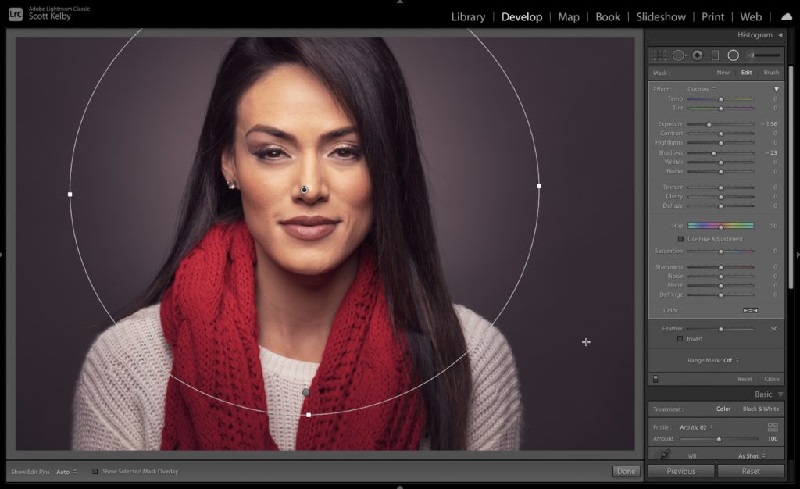This screenshot has width=800, height=489.
Task: Collapse the Histogram panel triangle
Action: (x=780, y=35)
